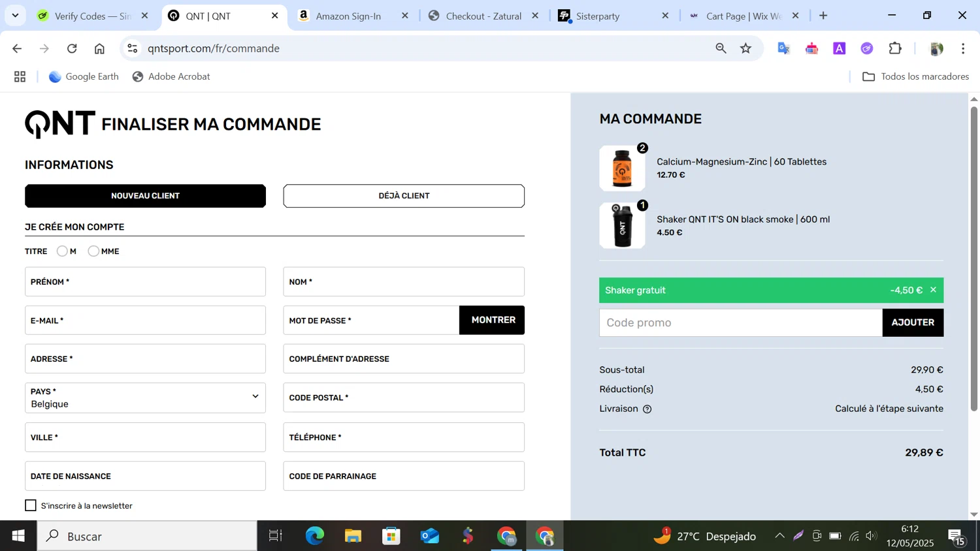Open the Extensions puzzle menu

tap(895, 48)
